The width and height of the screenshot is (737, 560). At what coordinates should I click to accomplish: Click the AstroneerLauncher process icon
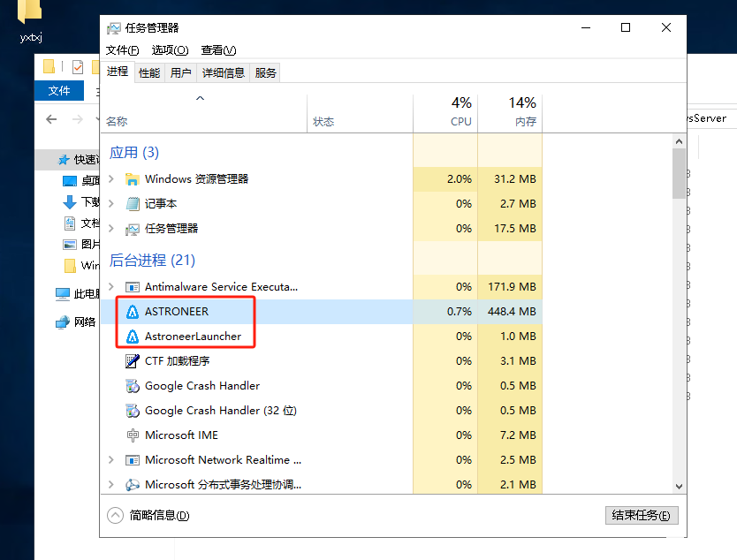(133, 337)
